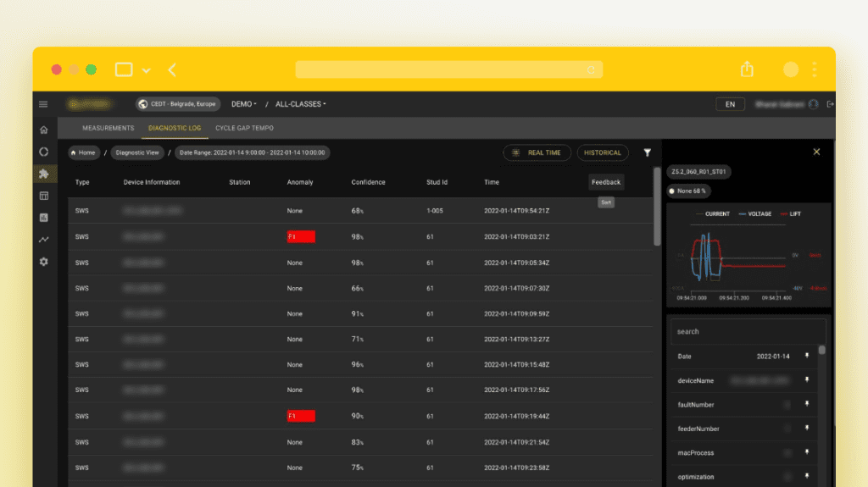Open the hamburger menu in the top bar
The width and height of the screenshot is (868, 487).
click(x=43, y=104)
